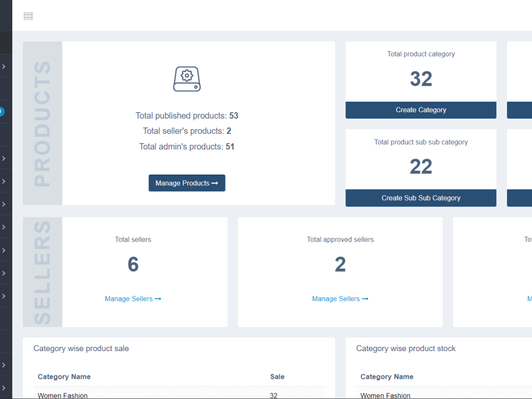Click the 'Total sellers' label

133,239
